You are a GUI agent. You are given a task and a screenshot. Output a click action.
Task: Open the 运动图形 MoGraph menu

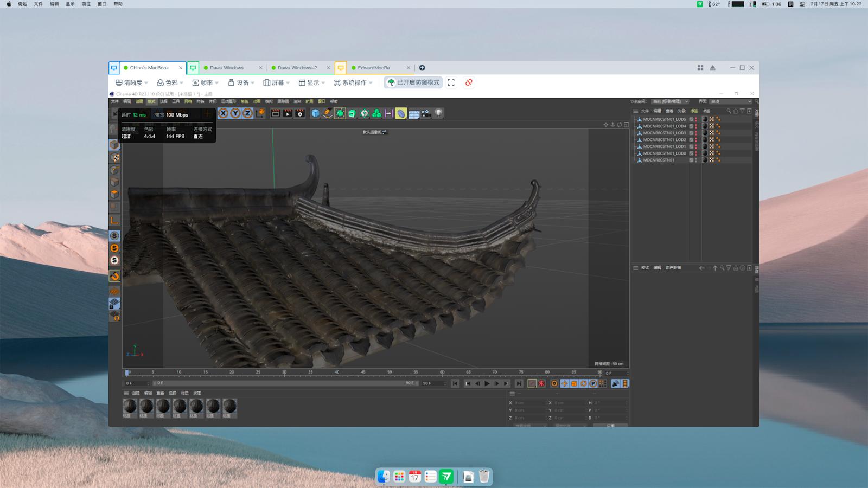[228, 101]
